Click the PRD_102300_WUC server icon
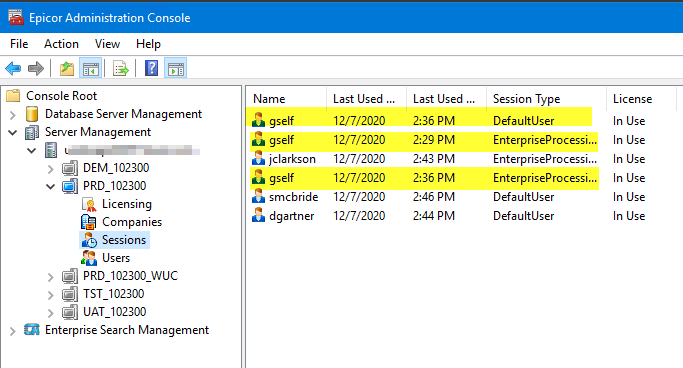The image size is (683, 368). pos(70,276)
